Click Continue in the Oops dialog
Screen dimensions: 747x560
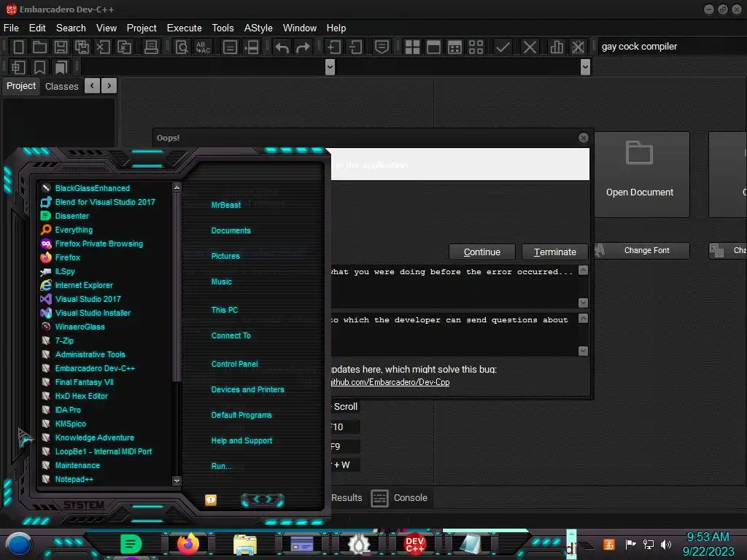(x=481, y=252)
